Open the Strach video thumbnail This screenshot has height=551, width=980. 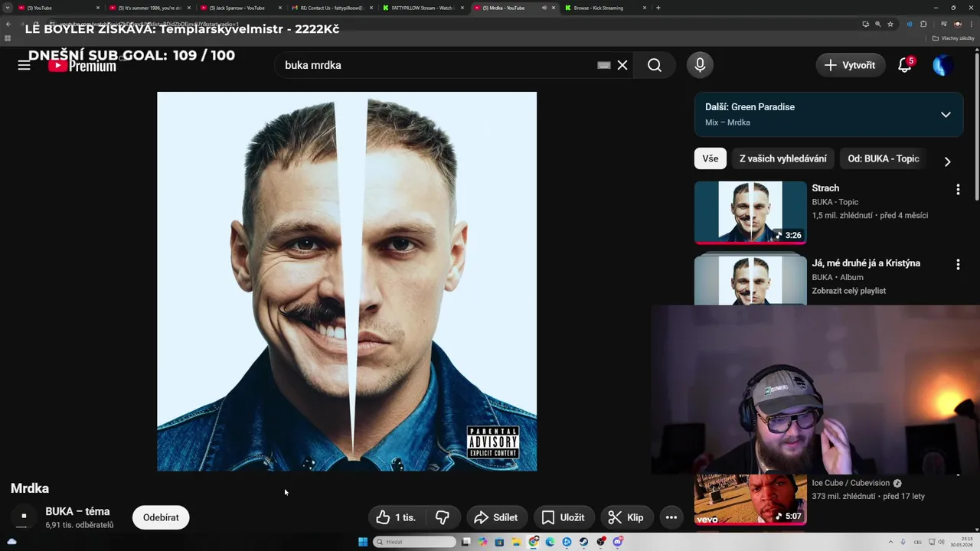tap(750, 213)
